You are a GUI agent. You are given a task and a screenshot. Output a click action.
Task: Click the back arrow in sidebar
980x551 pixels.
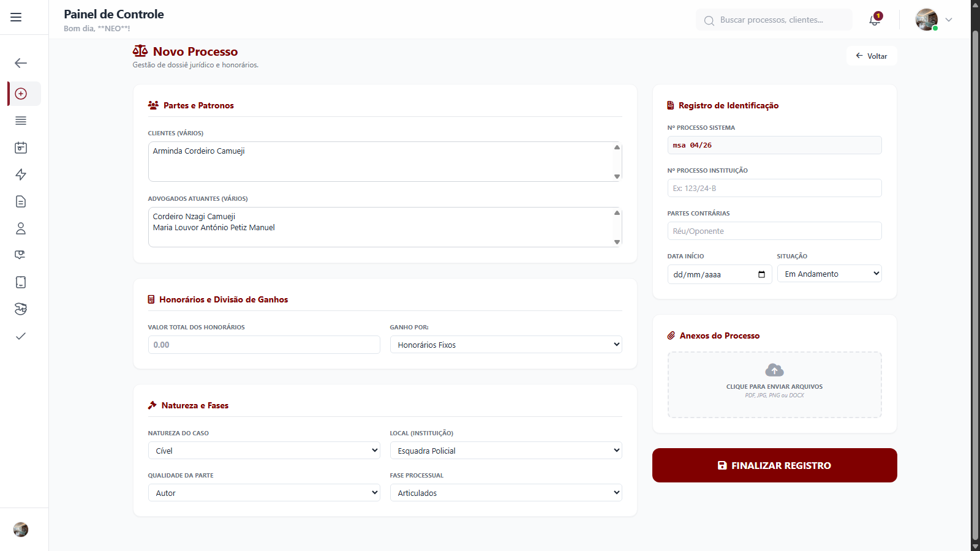pyautogui.click(x=21, y=63)
